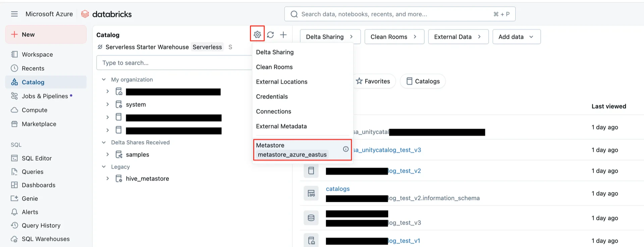Collapse the Legacy section
Viewport: 644px width, 247px height.
(104, 167)
